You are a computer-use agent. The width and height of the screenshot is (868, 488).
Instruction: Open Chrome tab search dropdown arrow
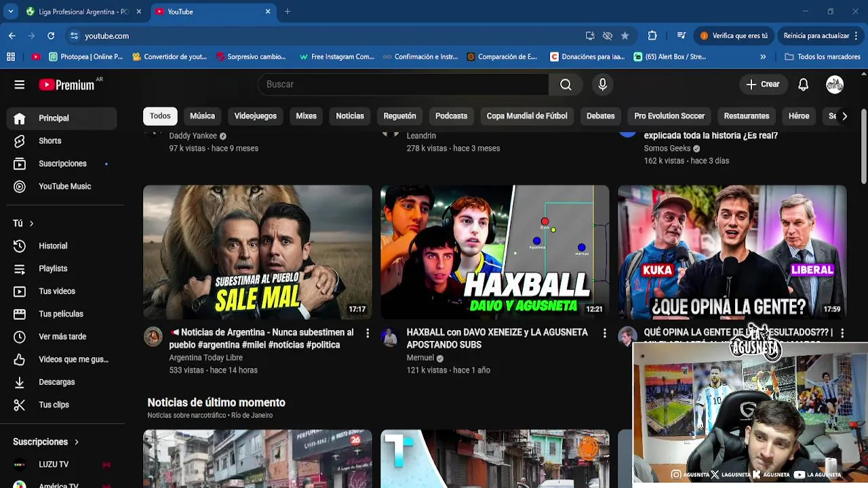11,12
